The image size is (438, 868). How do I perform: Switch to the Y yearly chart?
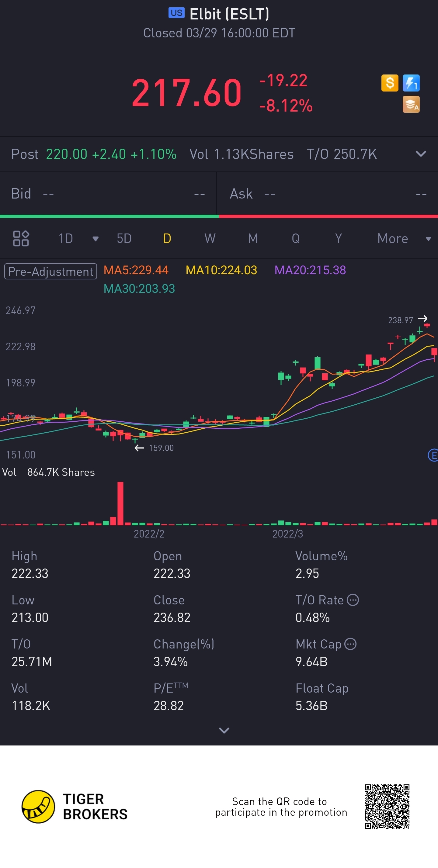point(339,239)
